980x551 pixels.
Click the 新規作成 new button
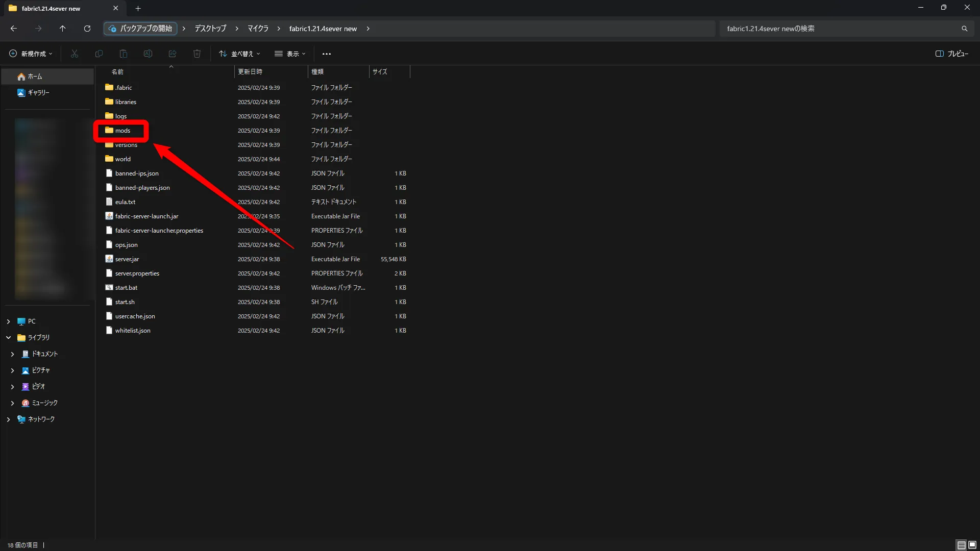click(31, 54)
